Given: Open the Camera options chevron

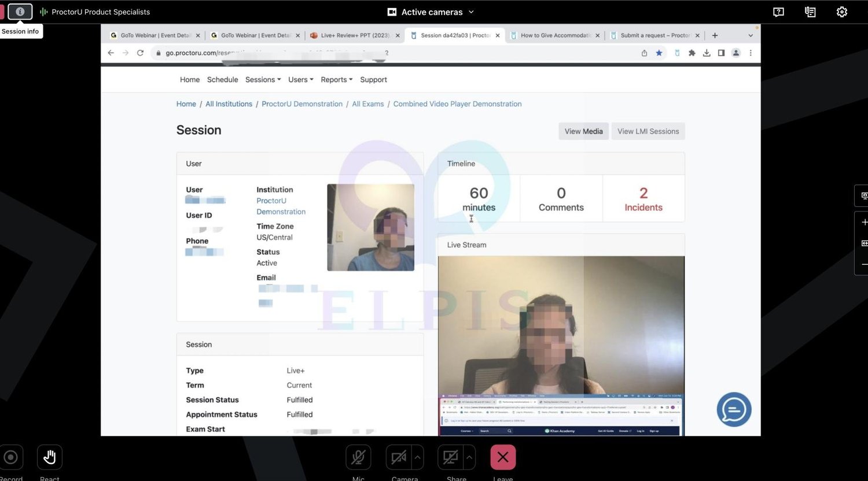Looking at the screenshot, I should point(418,457).
